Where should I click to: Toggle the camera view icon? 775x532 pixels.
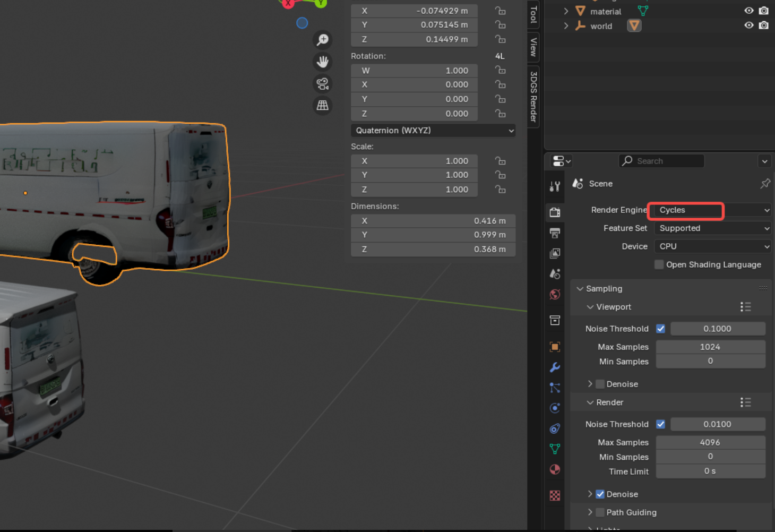click(322, 83)
